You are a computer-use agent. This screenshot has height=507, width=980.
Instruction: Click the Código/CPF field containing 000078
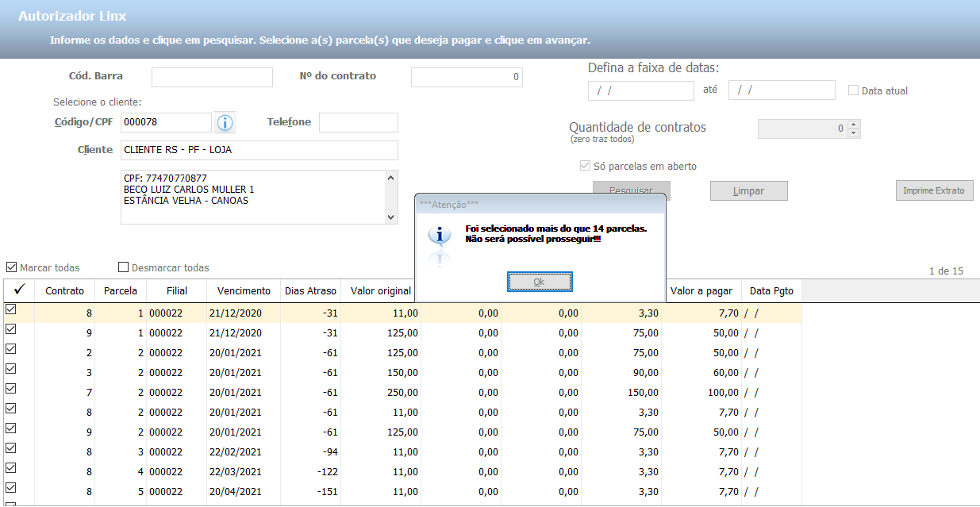(166, 122)
